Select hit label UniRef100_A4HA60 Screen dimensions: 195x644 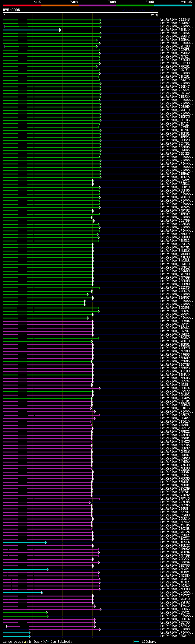pyautogui.click(x=175, y=549)
